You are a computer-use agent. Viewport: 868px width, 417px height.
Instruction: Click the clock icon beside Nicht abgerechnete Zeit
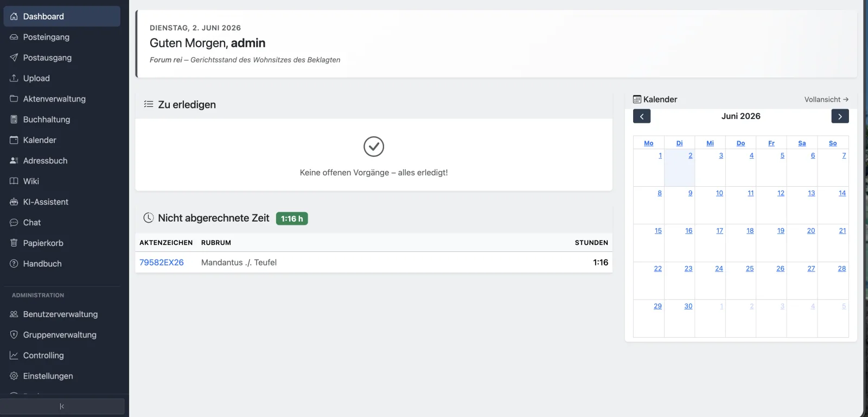(149, 218)
